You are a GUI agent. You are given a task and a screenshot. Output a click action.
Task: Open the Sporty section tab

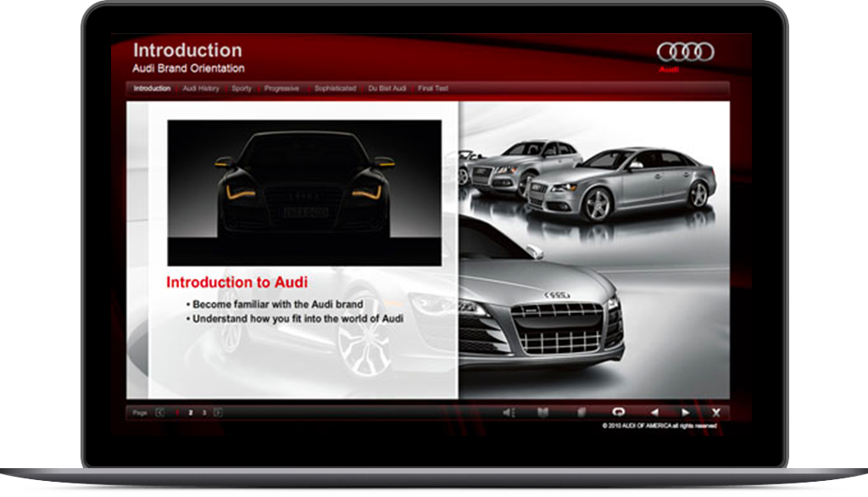(x=242, y=88)
